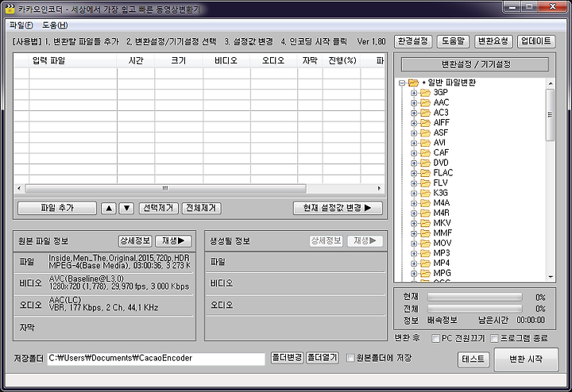Click the 파일 추가 button
Image resolution: width=572 pixels, height=392 pixels.
pyautogui.click(x=57, y=208)
